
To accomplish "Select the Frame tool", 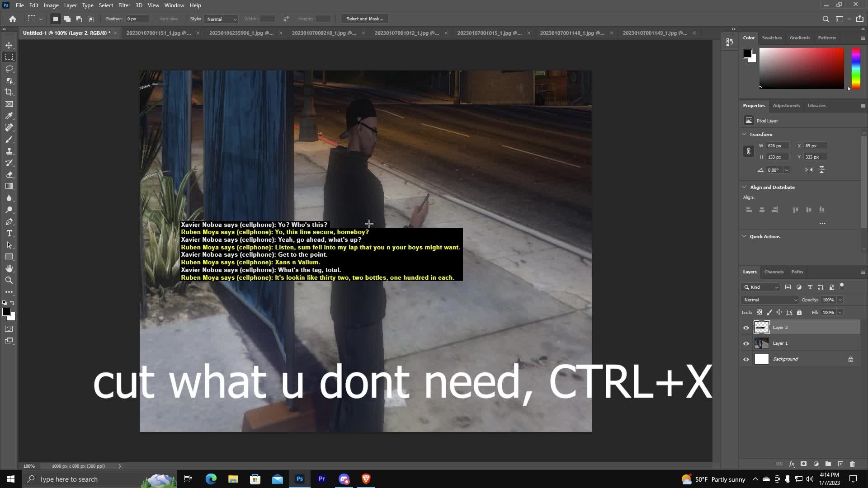I will (x=9, y=104).
